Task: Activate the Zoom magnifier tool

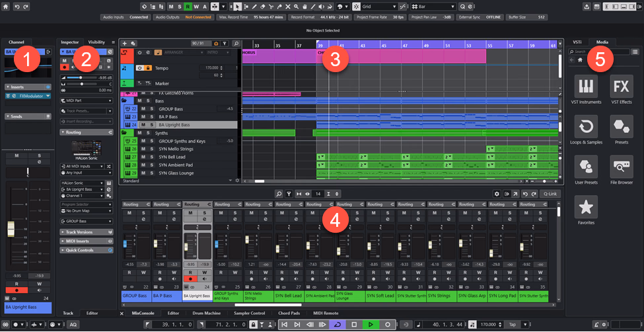Action: [296, 7]
